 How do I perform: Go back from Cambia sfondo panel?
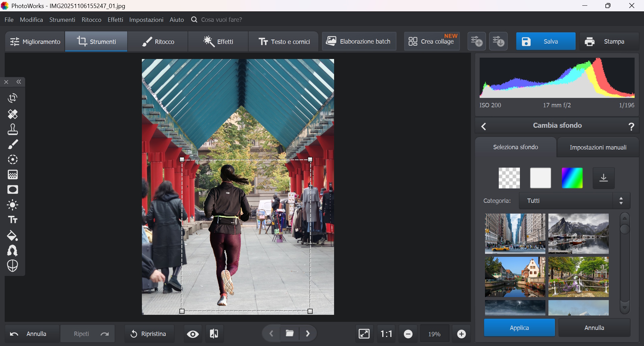point(484,126)
